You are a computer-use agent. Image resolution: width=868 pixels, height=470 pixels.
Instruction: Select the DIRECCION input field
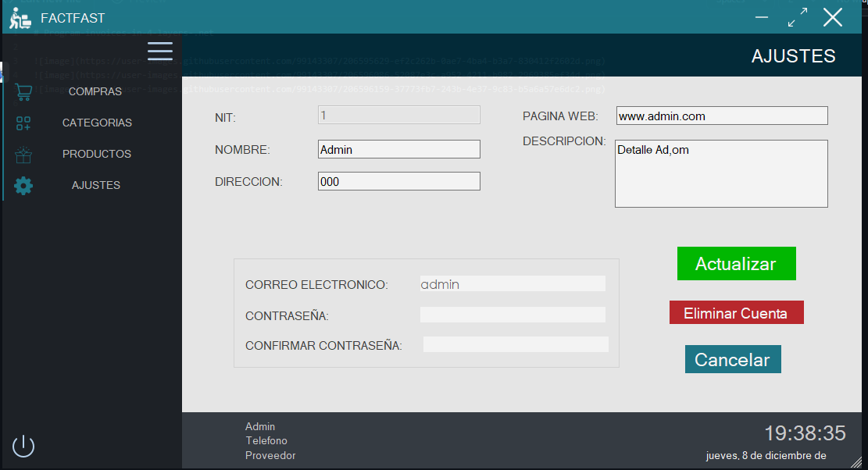tap(398, 180)
